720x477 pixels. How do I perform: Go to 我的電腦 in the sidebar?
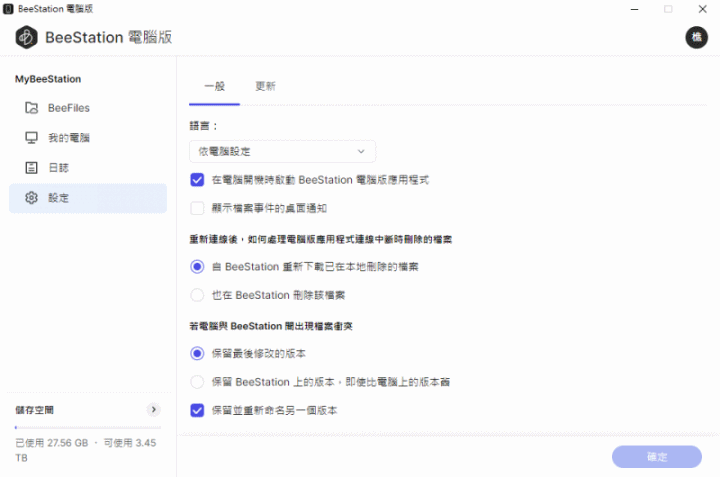pos(88,138)
